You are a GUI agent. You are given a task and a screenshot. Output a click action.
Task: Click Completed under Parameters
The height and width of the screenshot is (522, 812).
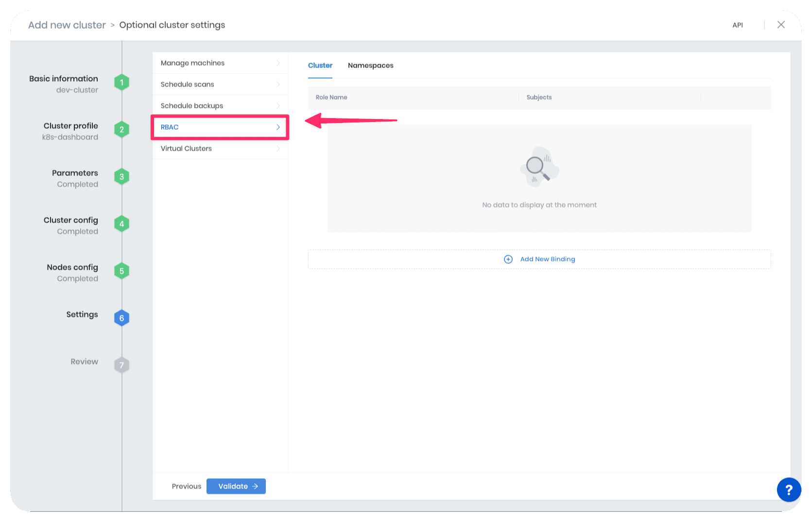click(78, 184)
